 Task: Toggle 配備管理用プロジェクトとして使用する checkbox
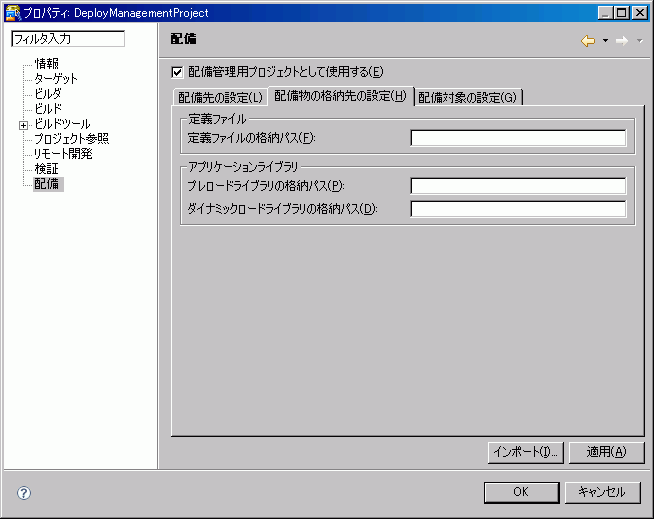[177, 72]
